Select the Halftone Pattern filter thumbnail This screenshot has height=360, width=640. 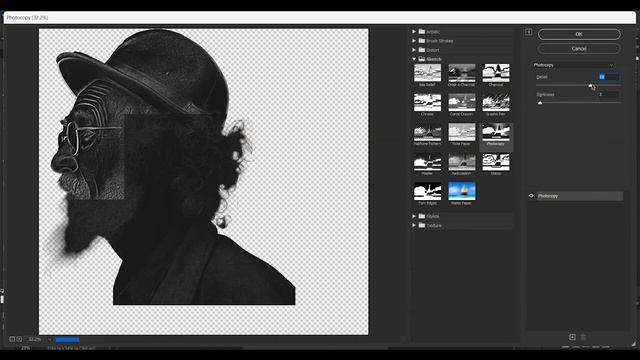pyautogui.click(x=427, y=132)
